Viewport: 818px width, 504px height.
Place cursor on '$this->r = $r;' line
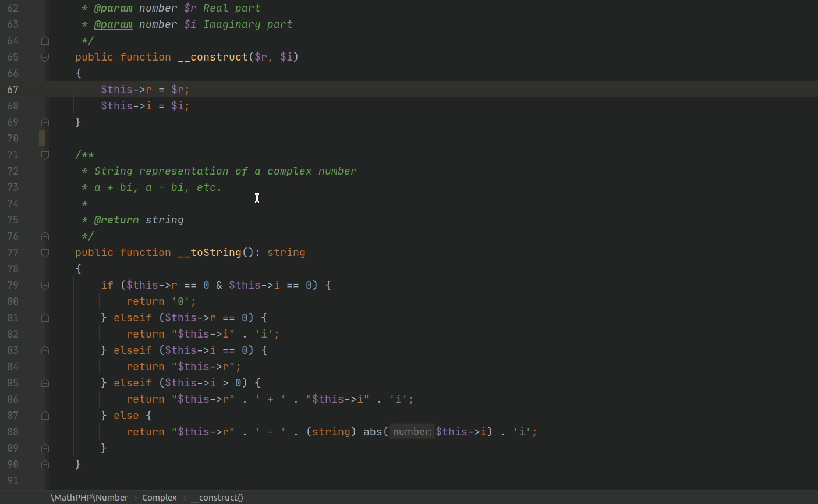click(x=145, y=90)
